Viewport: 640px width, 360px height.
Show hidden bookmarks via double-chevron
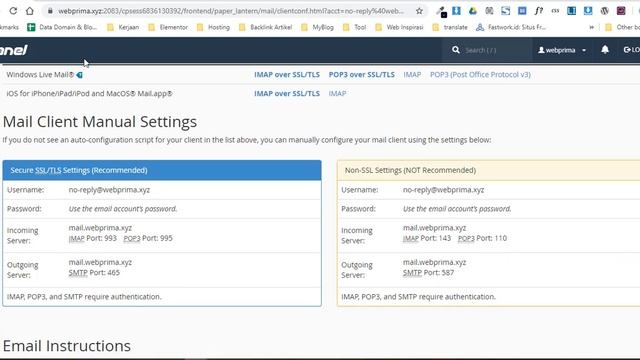click(x=591, y=27)
